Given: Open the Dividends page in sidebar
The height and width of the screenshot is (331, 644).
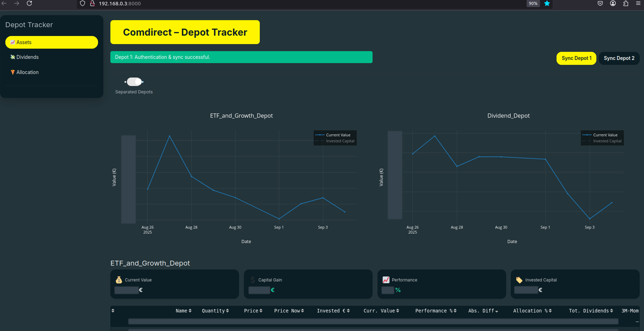Looking at the screenshot, I should (x=52, y=57).
